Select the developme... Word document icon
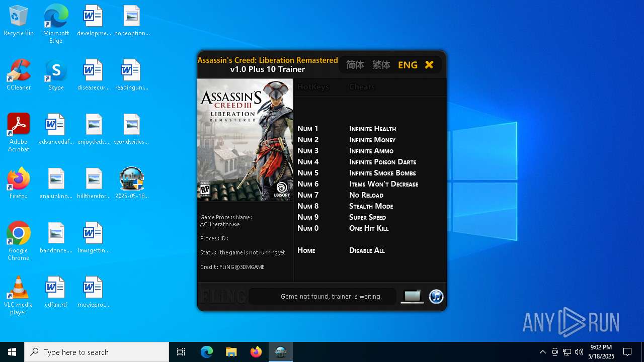This screenshot has width=644, height=362. click(x=93, y=21)
